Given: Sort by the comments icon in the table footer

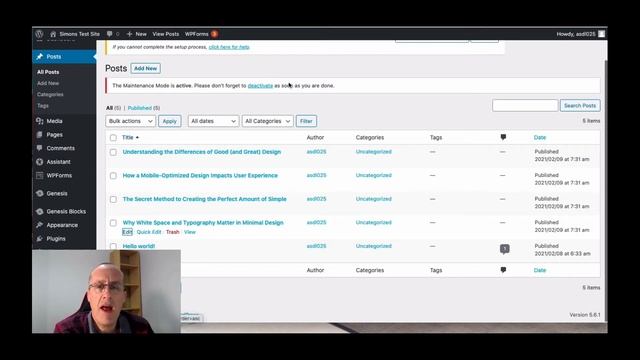Looking at the screenshot, I should pyautogui.click(x=503, y=270).
